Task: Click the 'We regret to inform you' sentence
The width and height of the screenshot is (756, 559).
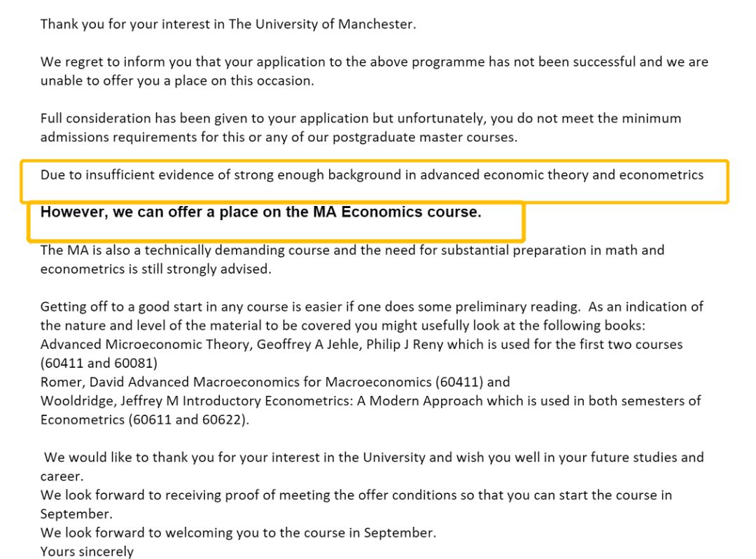Action: pos(374,62)
